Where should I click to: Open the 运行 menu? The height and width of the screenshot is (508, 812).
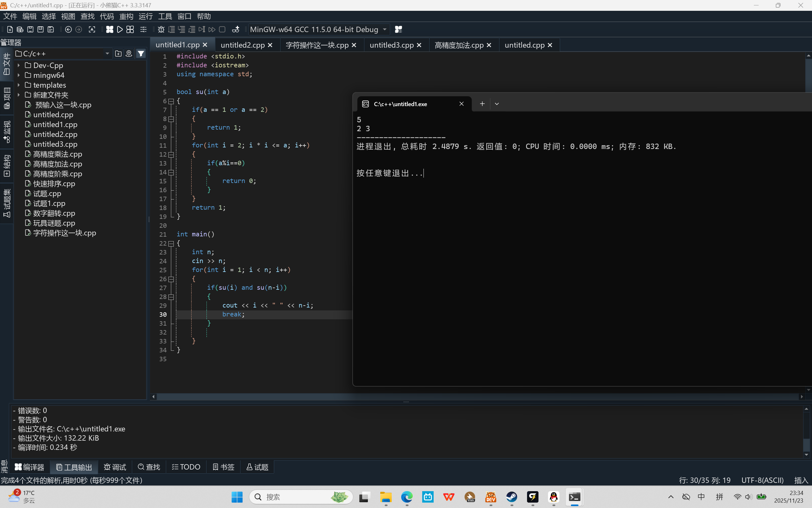coord(145,16)
